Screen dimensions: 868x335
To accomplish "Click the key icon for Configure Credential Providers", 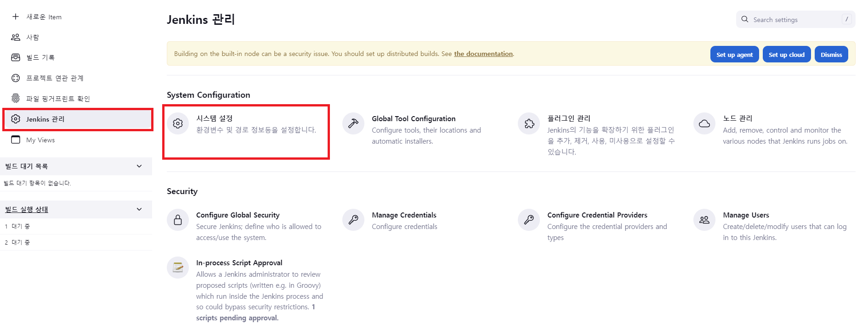I will [x=529, y=220].
